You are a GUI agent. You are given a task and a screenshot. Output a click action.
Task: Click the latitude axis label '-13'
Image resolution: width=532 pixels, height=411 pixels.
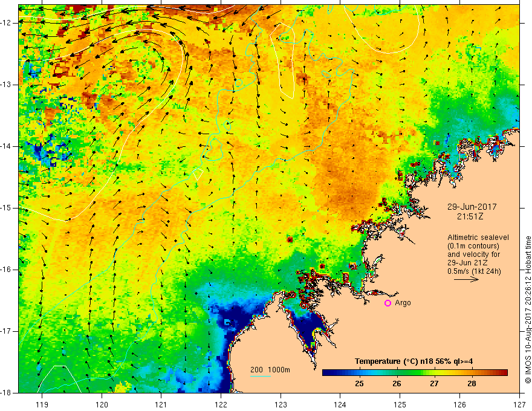coord(7,85)
